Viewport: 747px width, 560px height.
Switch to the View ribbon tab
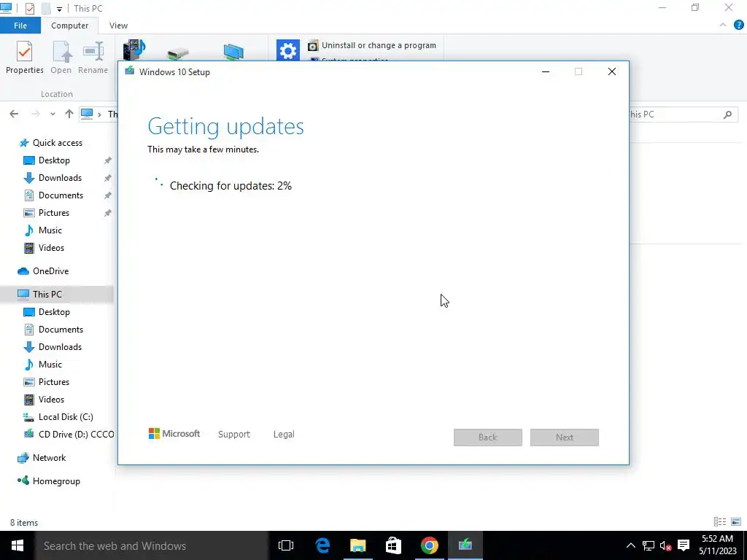tap(118, 26)
